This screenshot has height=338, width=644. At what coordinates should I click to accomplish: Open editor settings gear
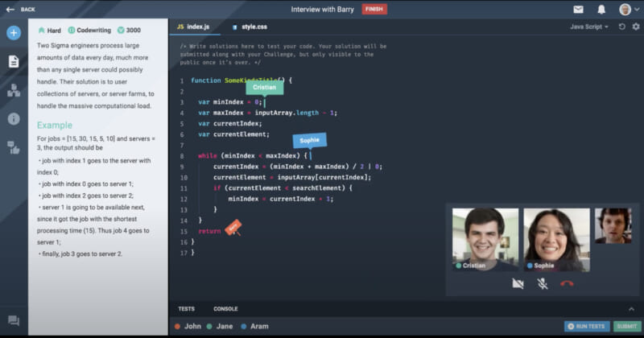pyautogui.click(x=634, y=27)
